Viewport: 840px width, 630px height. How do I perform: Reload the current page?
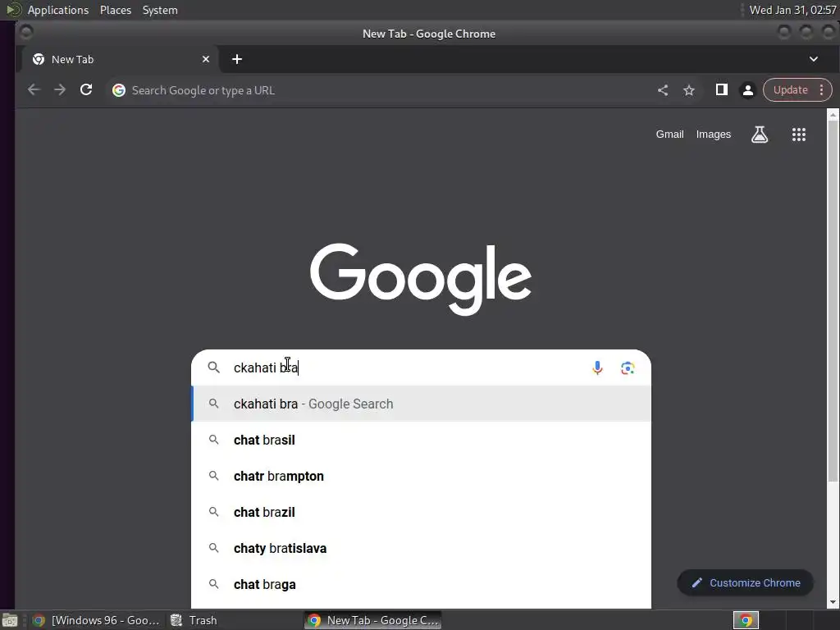click(x=86, y=90)
